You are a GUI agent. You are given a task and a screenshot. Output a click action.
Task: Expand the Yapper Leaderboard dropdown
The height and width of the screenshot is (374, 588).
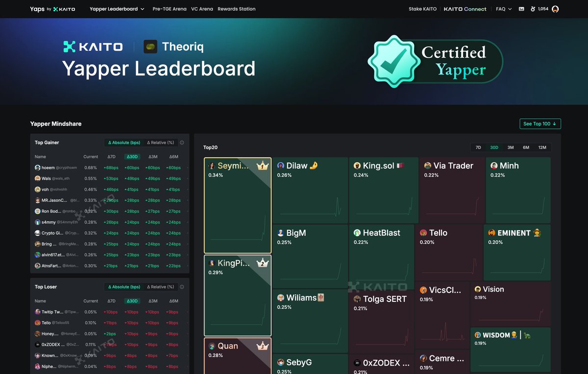point(117,9)
